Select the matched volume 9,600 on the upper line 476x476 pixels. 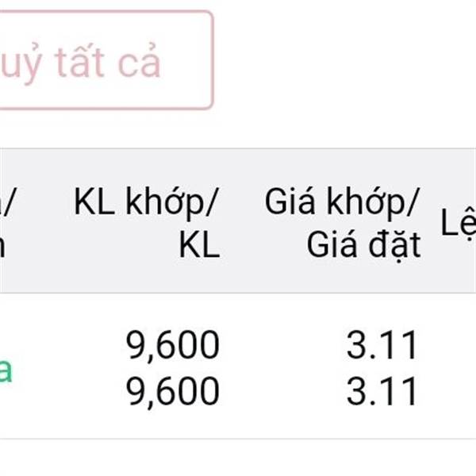(x=172, y=345)
